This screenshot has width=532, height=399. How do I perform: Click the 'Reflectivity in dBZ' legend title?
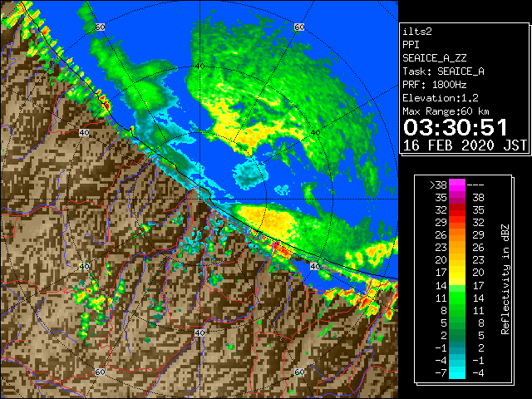coord(505,279)
